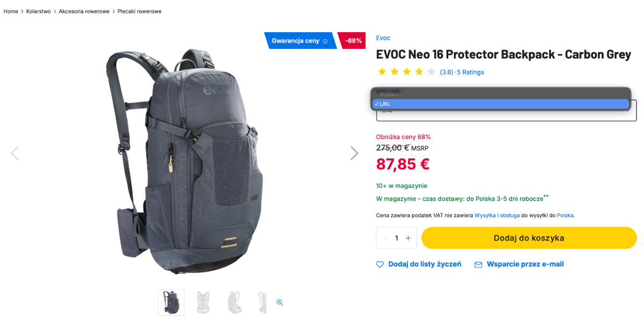Open the Evoc brand link

click(383, 38)
